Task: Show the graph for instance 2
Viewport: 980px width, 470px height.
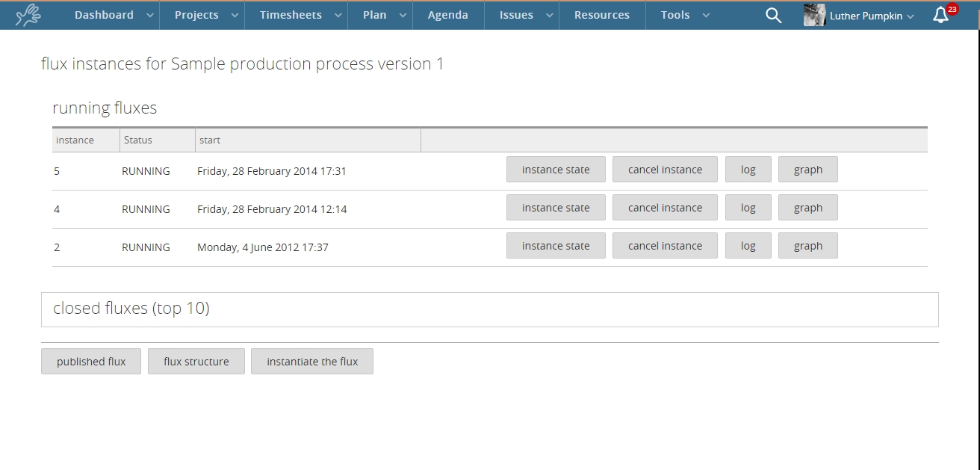Action: [x=808, y=246]
